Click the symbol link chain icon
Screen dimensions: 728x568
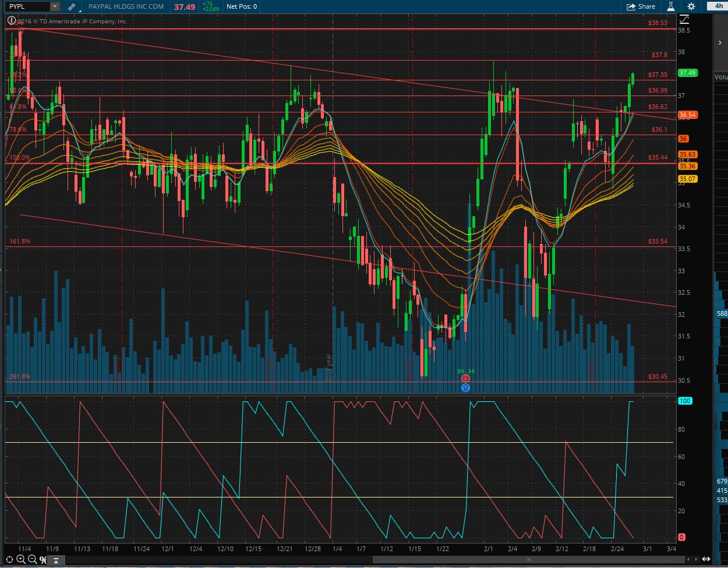pyautogui.click(x=71, y=6)
